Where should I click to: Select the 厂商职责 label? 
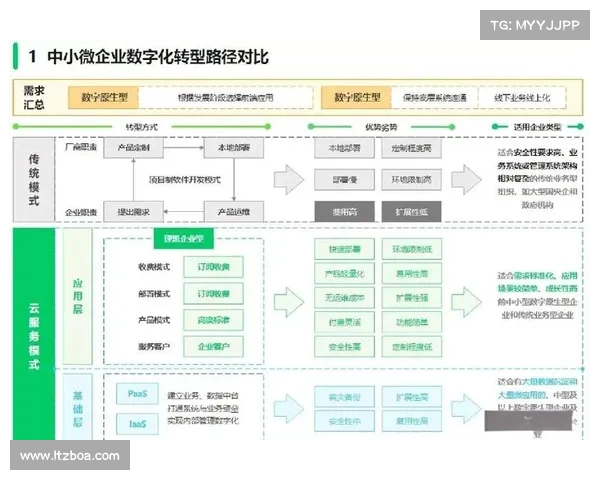(x=81, y=147)
